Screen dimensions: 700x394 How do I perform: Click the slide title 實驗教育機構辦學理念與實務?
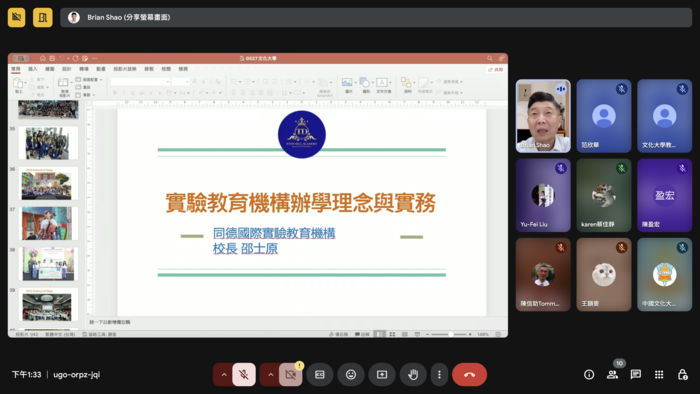(301, 203)
